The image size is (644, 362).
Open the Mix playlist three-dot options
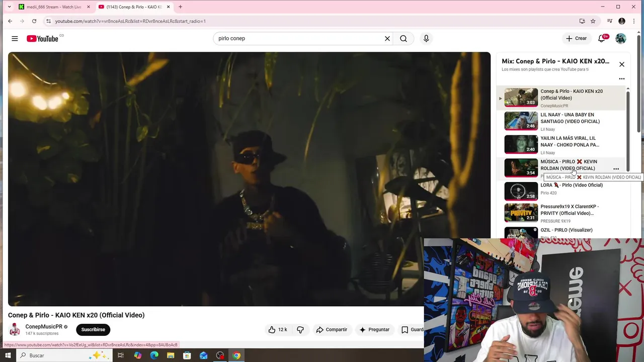(622, 79)
